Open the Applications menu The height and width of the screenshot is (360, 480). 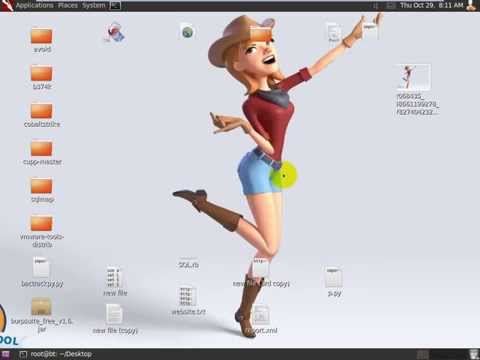[35, 5]
